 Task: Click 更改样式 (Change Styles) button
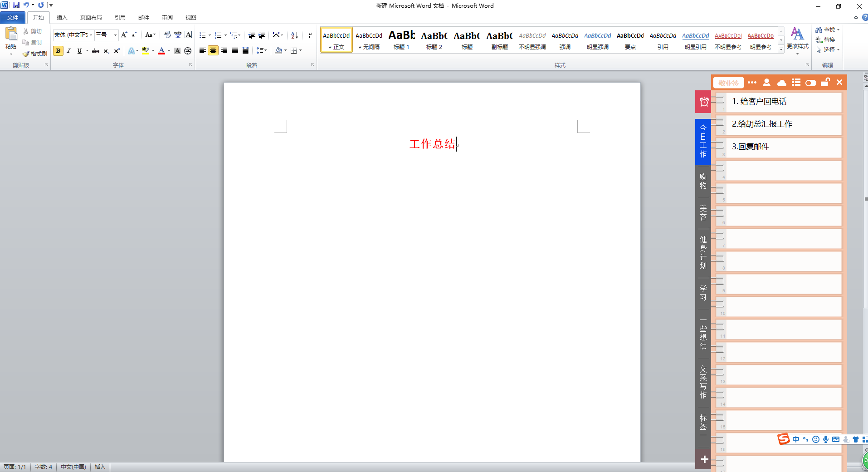pos(798,40)
